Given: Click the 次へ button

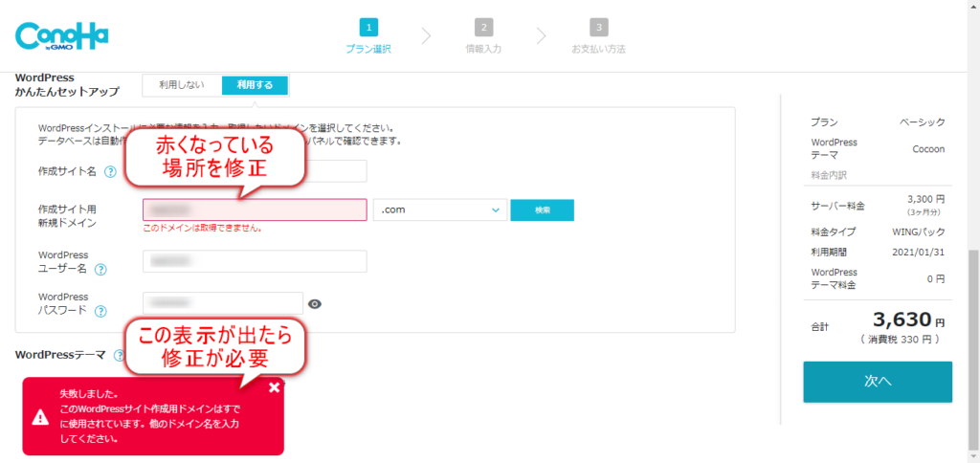Looking at the screenshot, I should (x=878, y=382).
